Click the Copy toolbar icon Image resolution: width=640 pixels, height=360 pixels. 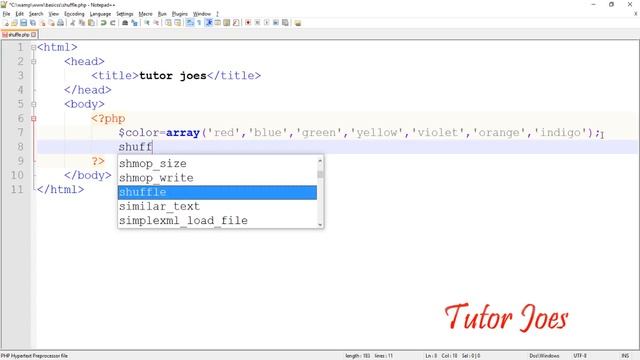(x=82, y=23)
